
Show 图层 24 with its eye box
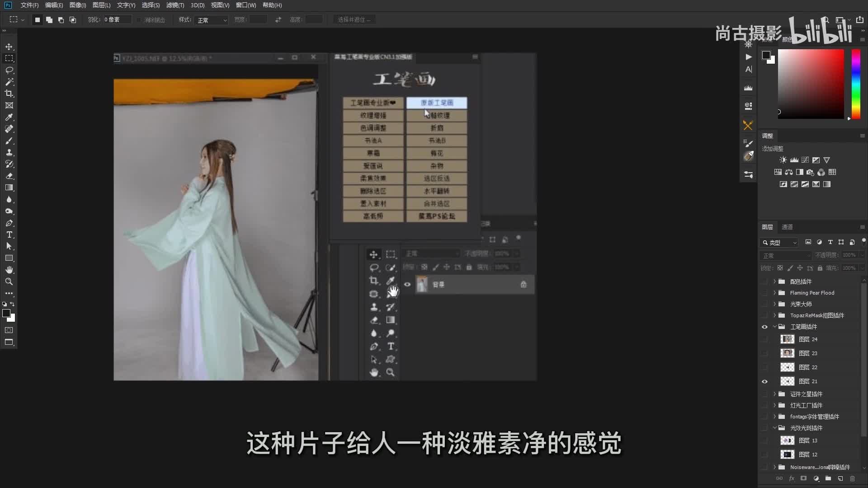tap(764, 339)
